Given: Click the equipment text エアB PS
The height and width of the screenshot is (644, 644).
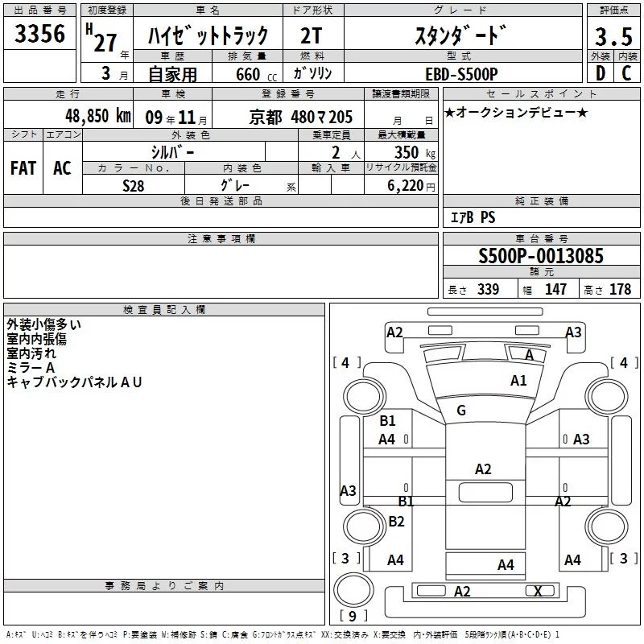Looking at the screenshot, I should [473, 217].
